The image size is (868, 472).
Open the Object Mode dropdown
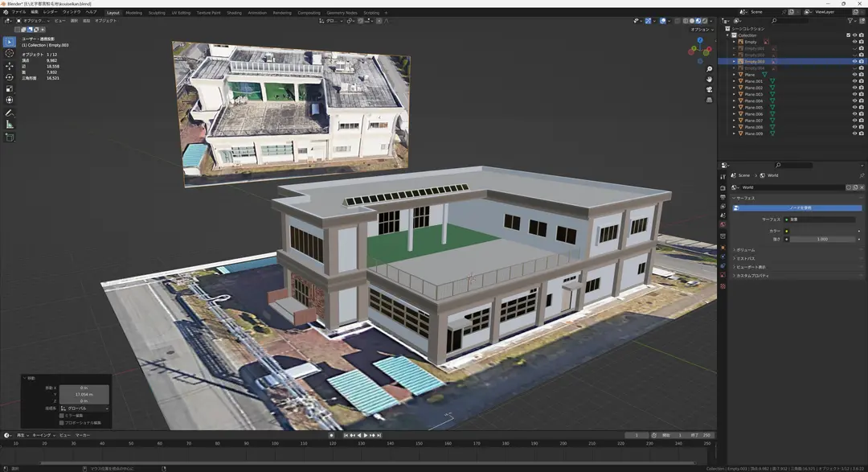coord(33,20)
